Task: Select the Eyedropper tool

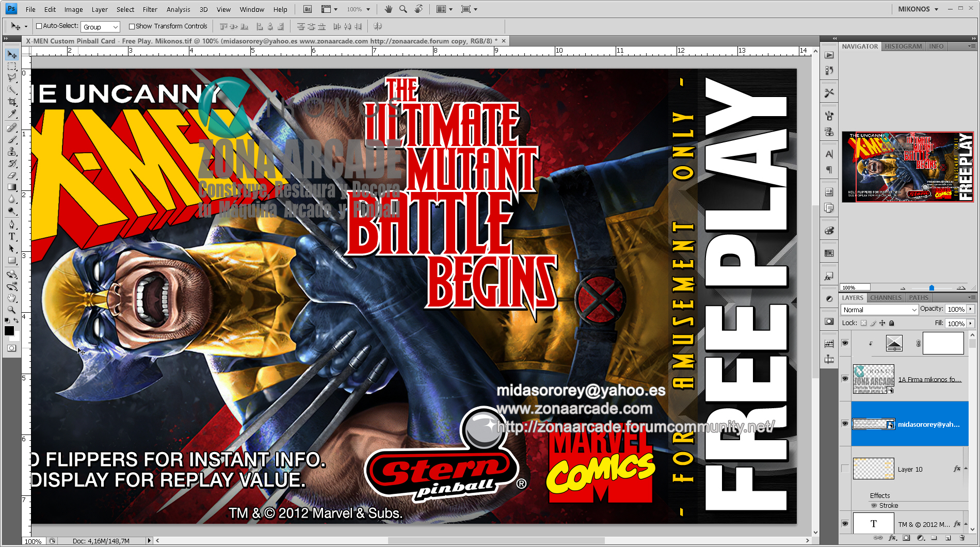Action: click(12, 114)
